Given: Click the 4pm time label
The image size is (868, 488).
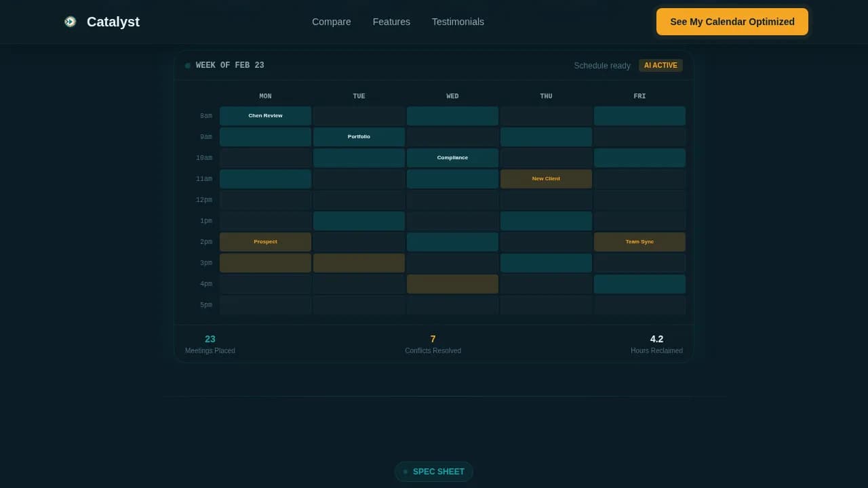Looking at the screenshot, I should pyautogui.click(x=205, y=284).
